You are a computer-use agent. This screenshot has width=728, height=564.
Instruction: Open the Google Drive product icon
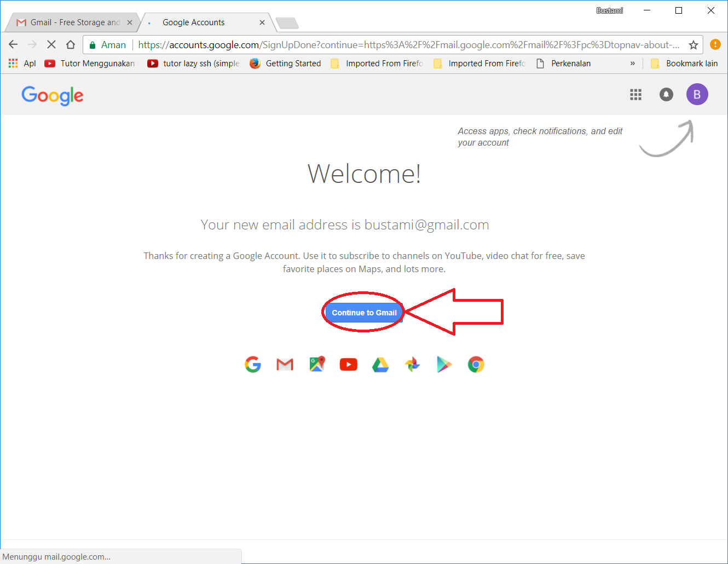click(x=380, y=364)
